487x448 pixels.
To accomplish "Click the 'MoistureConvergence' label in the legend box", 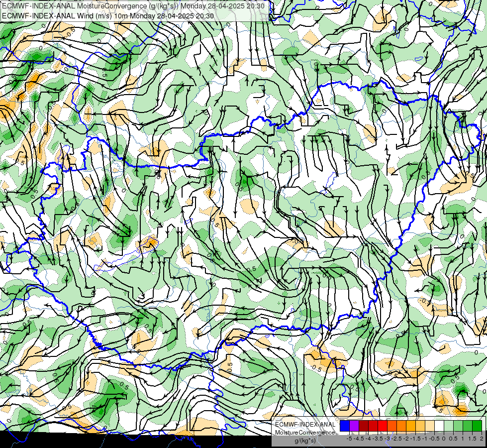I will point(305,433).
